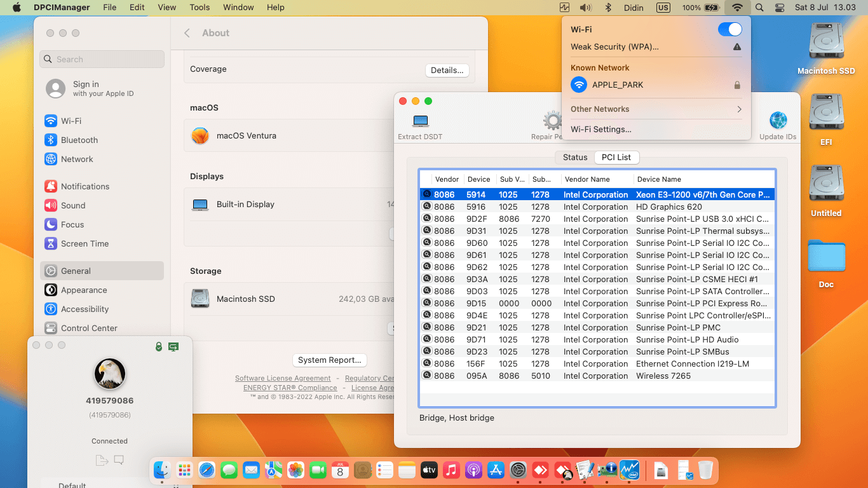
Task: Switch to the Status tab
Action: click(575, 157)
